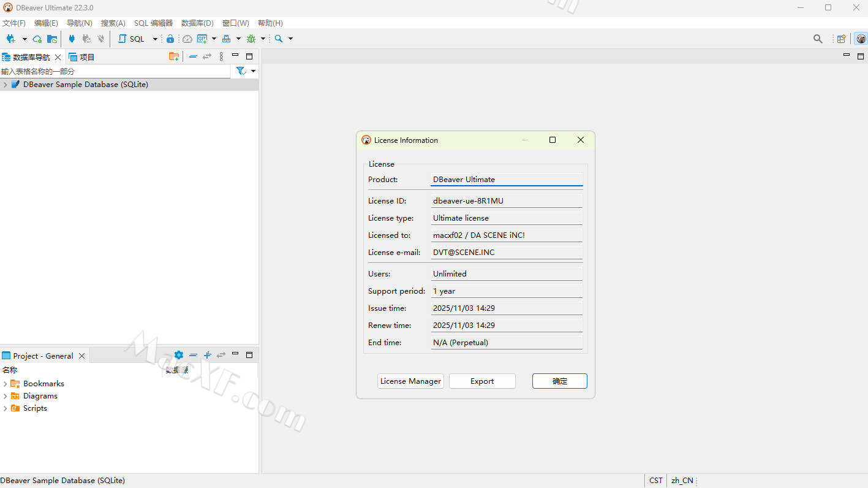Toggle link with editor in database navigator
Screen dimensions: 868x488
(x=207, y=56)
